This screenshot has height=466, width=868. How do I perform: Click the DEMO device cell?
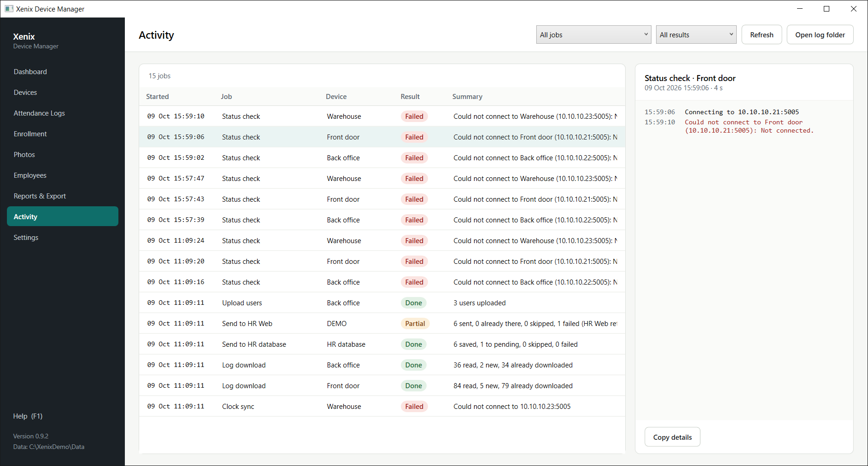[337, 324]
